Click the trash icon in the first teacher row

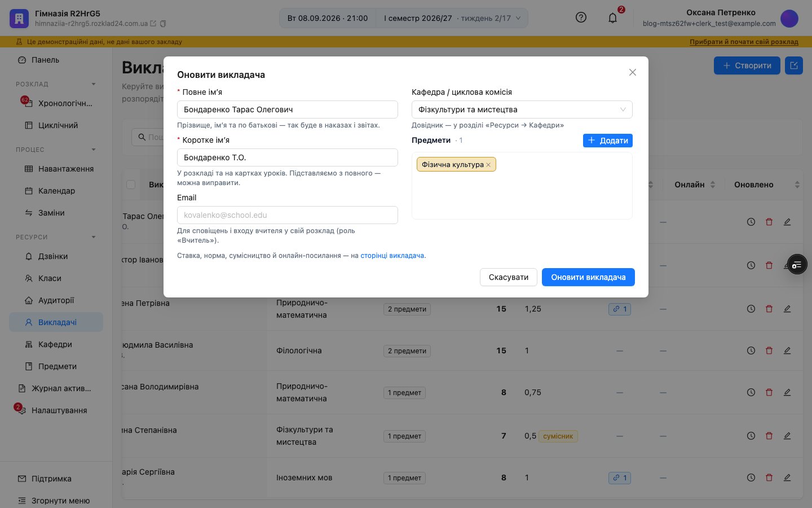click(x=769, y=222)
